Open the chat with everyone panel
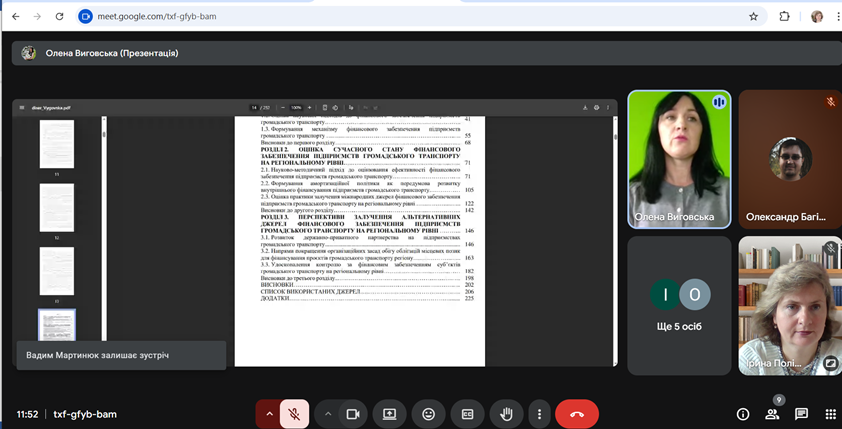 [x=801, y=414]
